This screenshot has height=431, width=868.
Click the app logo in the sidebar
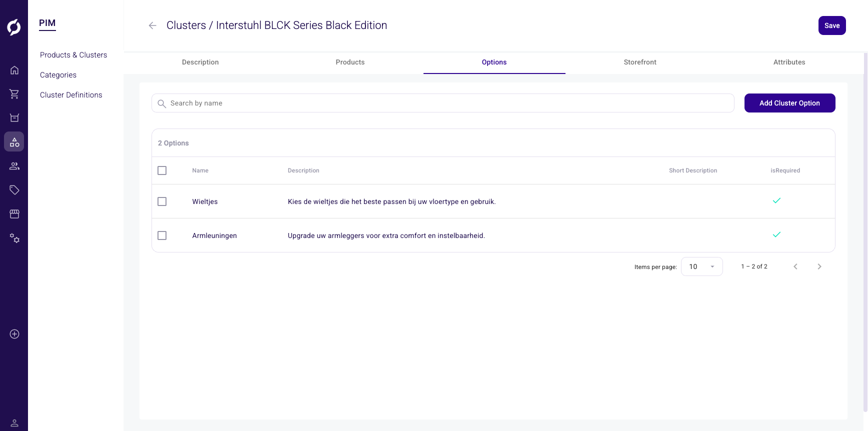pyautogui.click(x=14, y=27)
